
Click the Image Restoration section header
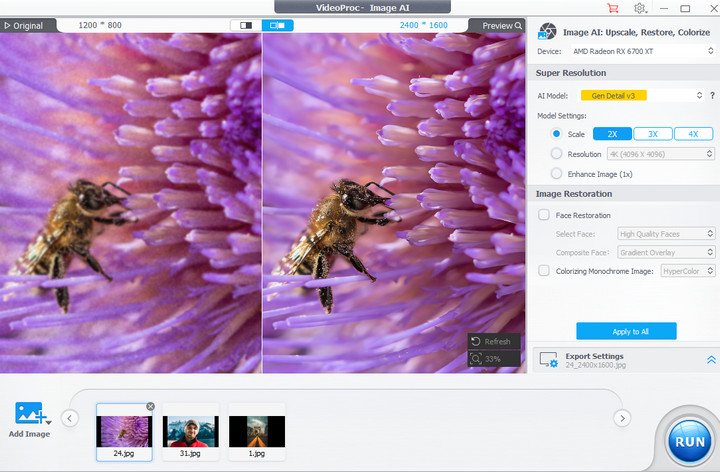click(574, 194)
